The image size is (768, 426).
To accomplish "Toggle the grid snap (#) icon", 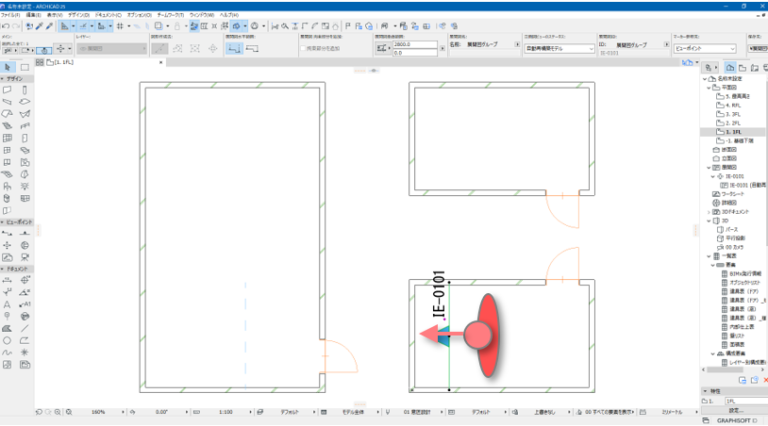I will (x=120, y=26).
